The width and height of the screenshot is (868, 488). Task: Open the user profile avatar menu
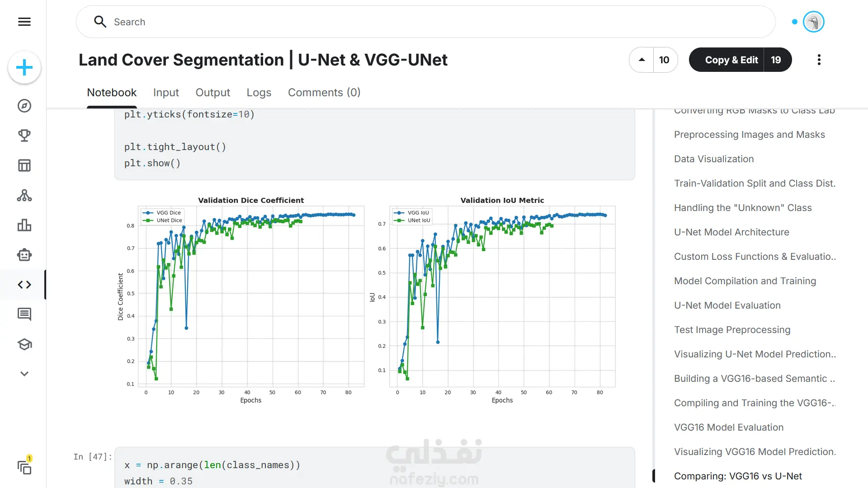click(813, 22)
